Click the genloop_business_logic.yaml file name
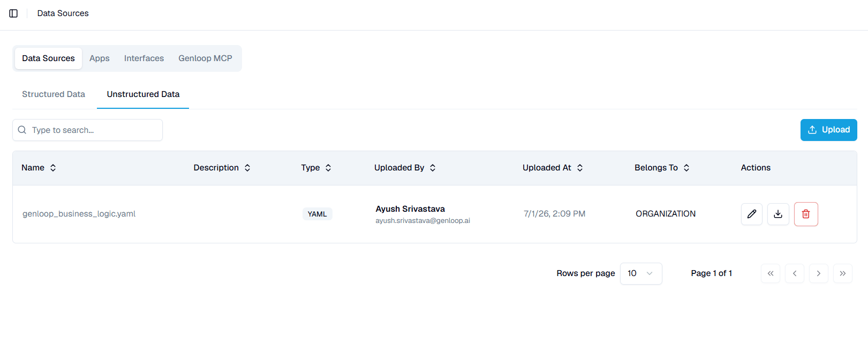Screen dimensions: 868x342 (79, 214)
